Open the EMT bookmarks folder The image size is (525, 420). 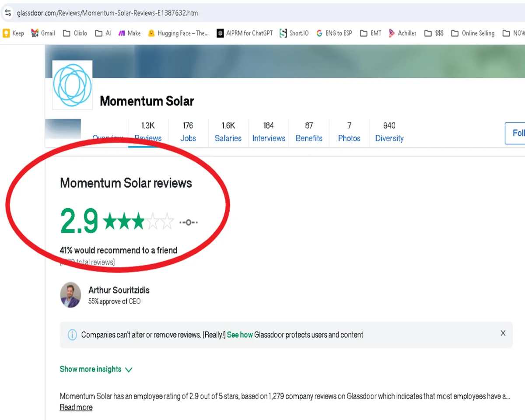click(x=371, y=33)
